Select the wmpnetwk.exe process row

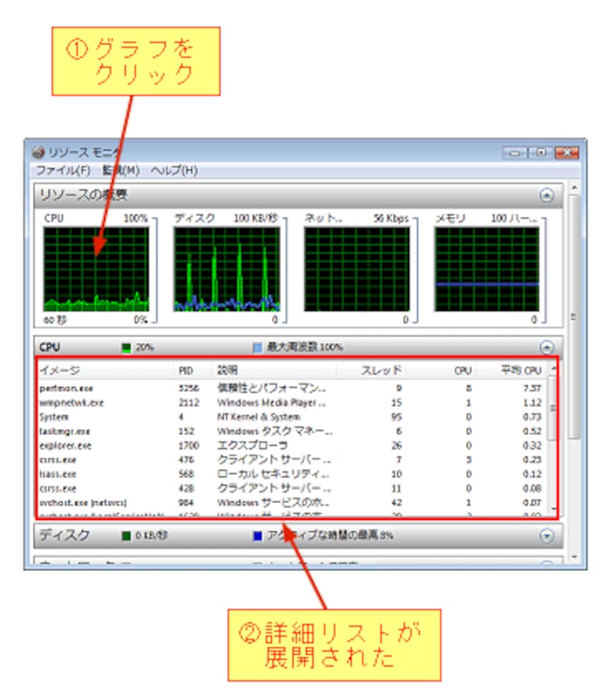(293, 403)
